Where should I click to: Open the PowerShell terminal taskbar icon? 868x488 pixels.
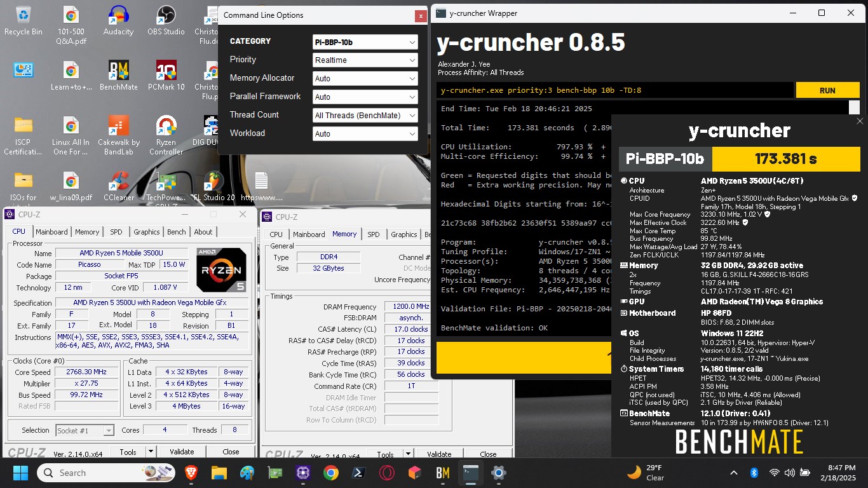coord(358,473)
